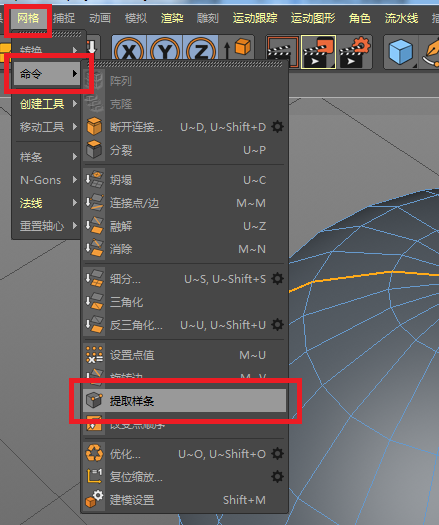Choose the 三角化 command

click(185, 302)
